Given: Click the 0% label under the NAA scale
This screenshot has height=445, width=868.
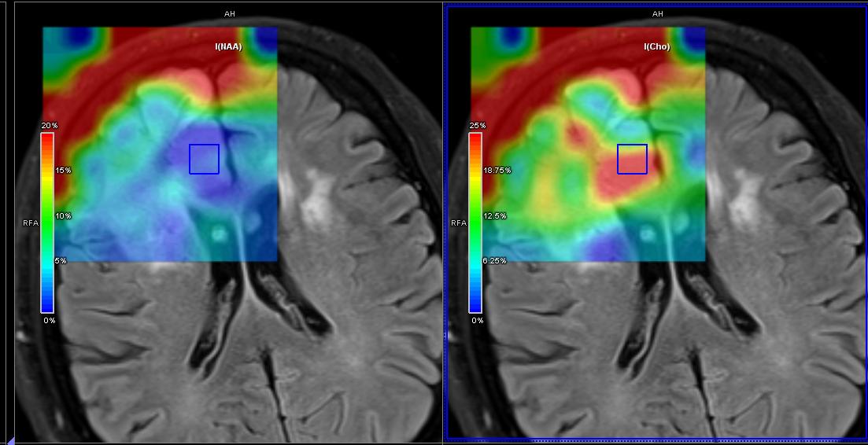Looking at the screenshot, I should [x=50, y=320].
